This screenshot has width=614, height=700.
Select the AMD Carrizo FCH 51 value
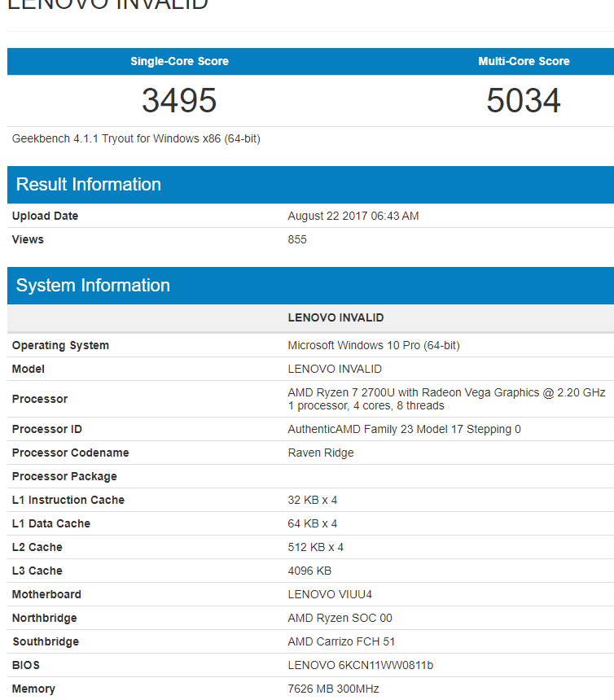click(341, 642)
